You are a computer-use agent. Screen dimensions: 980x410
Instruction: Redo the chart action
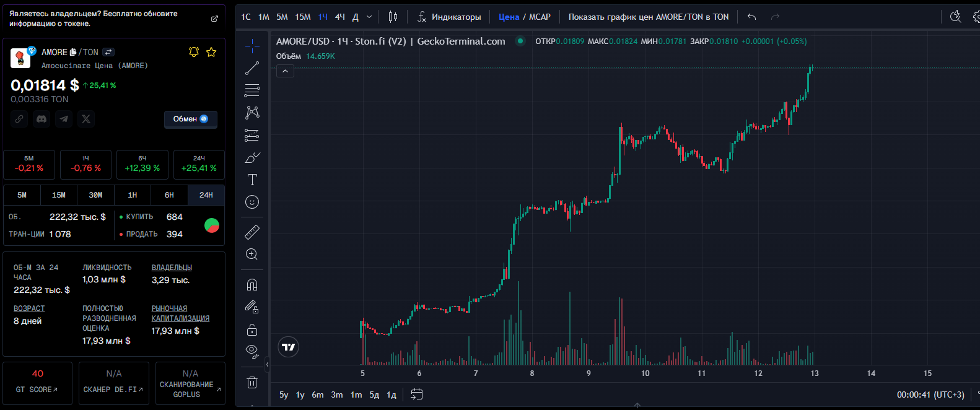click(775, 17)
